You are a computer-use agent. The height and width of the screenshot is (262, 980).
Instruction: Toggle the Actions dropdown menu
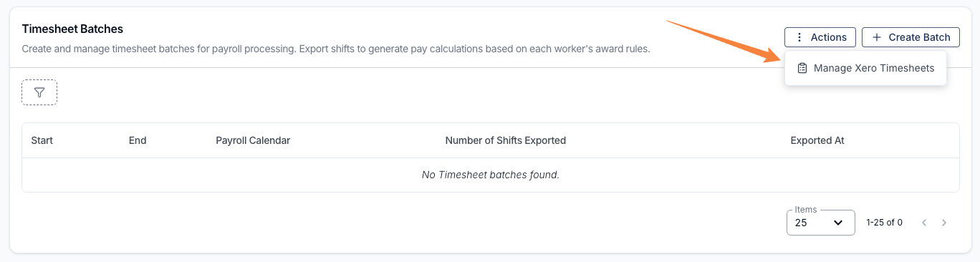point(820,37)
